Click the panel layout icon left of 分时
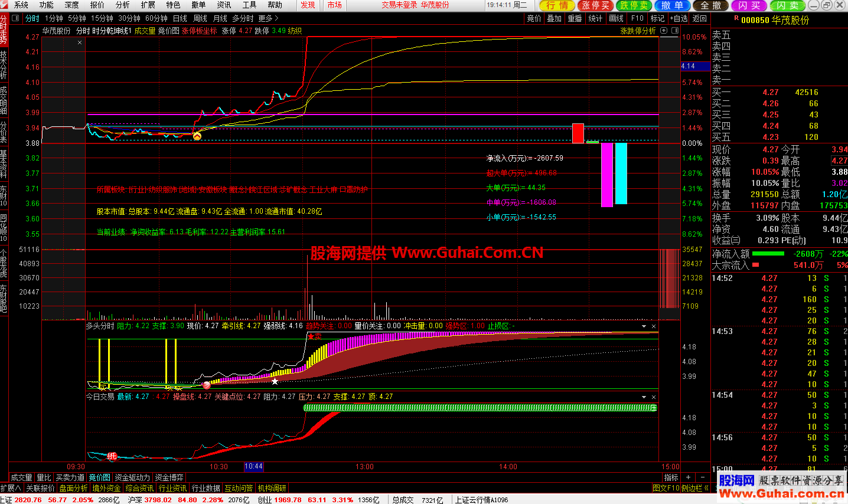Viewport: 848px width, 504px height. 15,18
